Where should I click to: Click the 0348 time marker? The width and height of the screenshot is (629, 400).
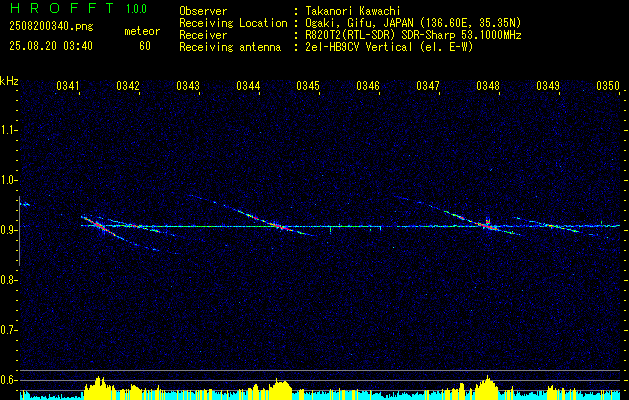point(488,86)
